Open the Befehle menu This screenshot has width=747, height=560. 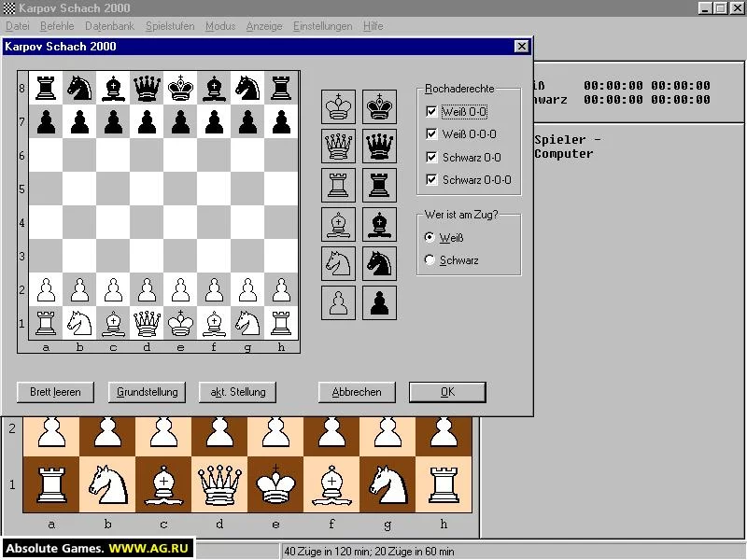click(x=57, y=26)
